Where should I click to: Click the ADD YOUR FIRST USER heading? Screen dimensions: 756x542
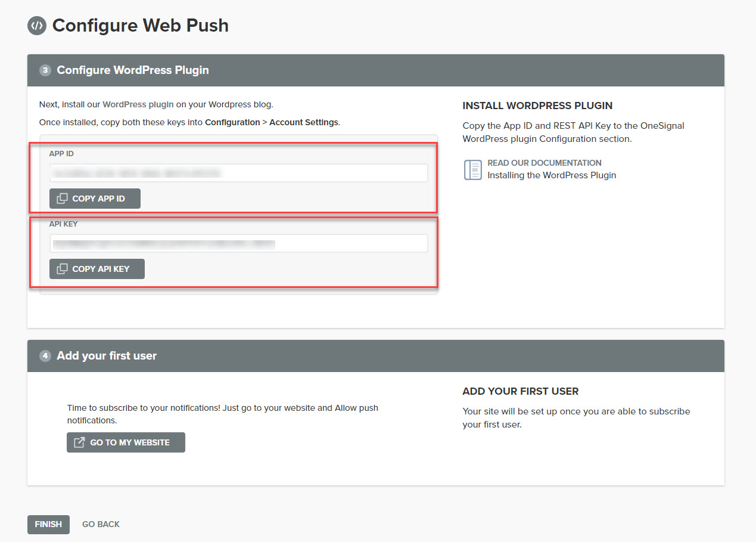pos(521,391)
